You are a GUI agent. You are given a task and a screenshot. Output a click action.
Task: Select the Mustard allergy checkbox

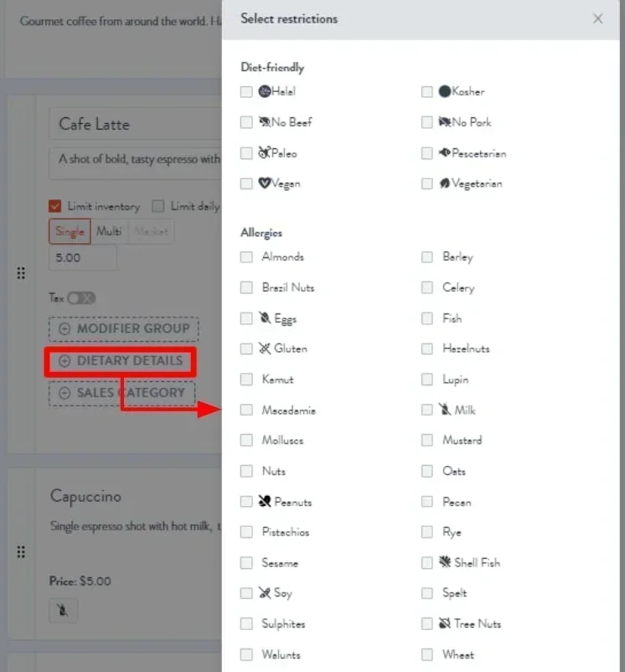coord(427,440)
